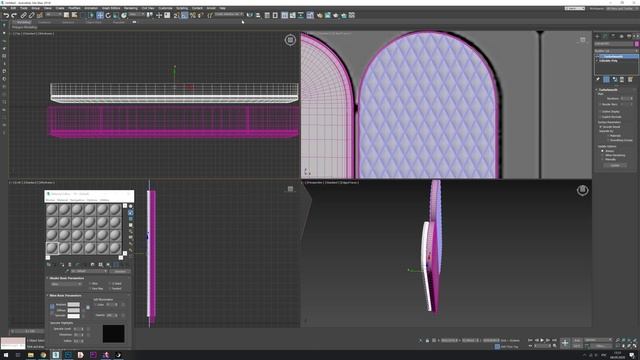
Task: Select the Manually update radio button
Action: pyautogui.click(x=602, y=159)
